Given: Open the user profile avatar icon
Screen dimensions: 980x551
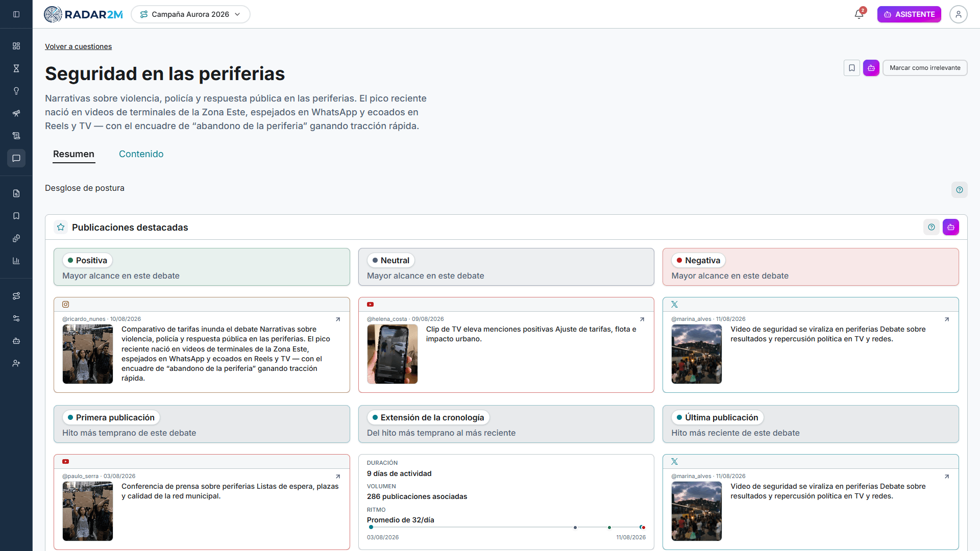Looking at the screenshot, I should click(x=959, y=14).
